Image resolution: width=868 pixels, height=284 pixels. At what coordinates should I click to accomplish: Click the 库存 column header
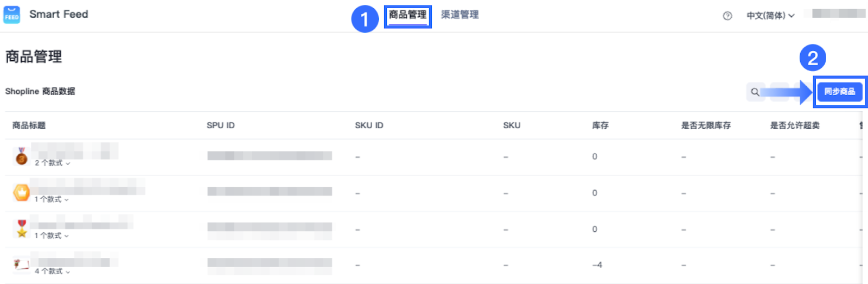(x=600, y=125)
